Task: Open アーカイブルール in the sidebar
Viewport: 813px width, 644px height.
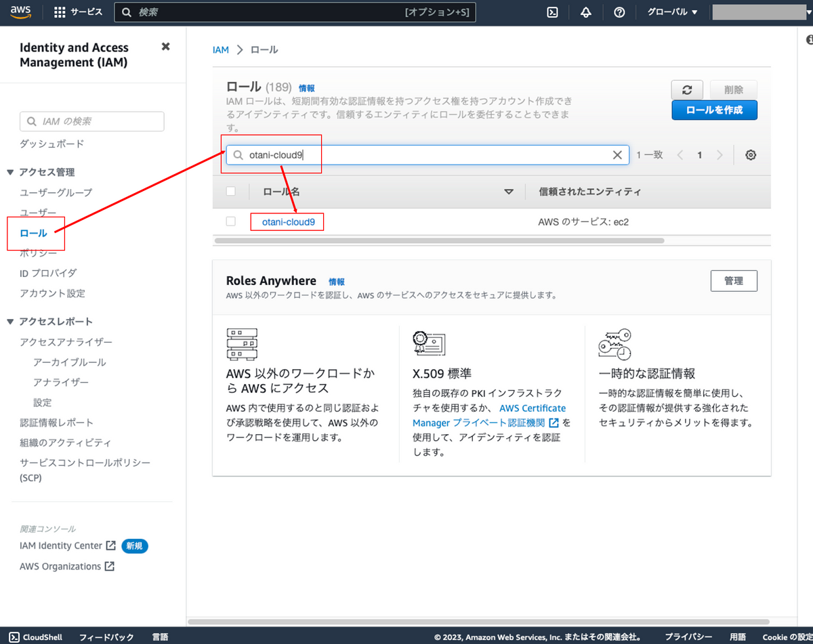Action: tap(70, 362)
